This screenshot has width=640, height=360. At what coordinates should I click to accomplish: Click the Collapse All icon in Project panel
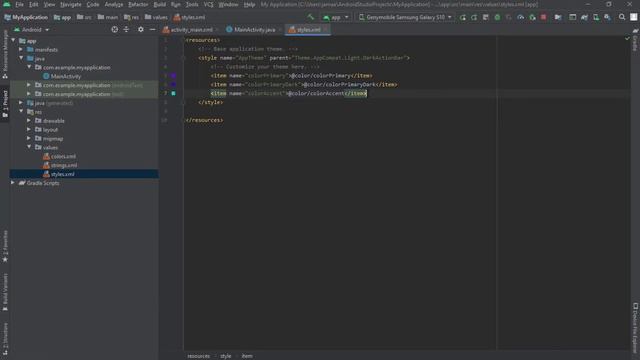click(x=126, y=29)
